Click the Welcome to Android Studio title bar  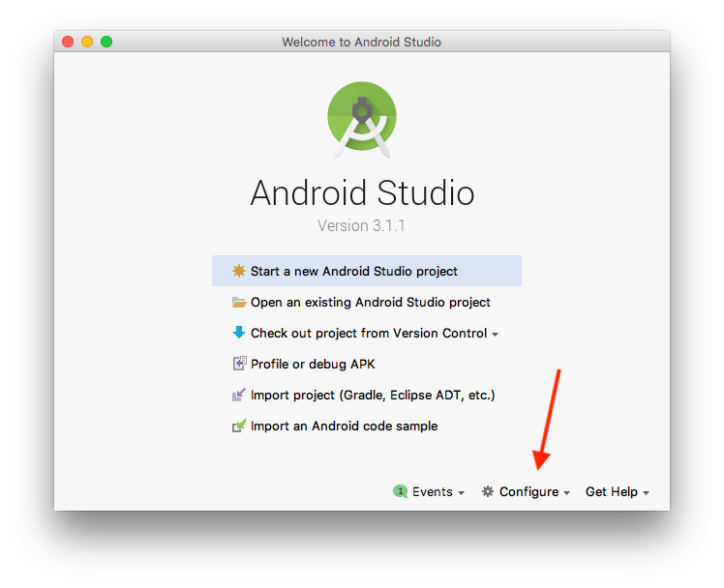tap(362, 42)
